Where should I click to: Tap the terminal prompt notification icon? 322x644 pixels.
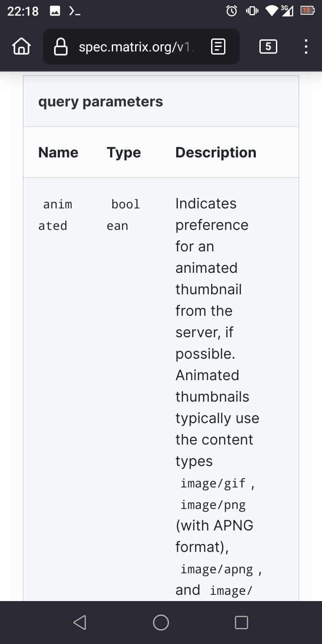pyautogui.click(x=74, y=11)
